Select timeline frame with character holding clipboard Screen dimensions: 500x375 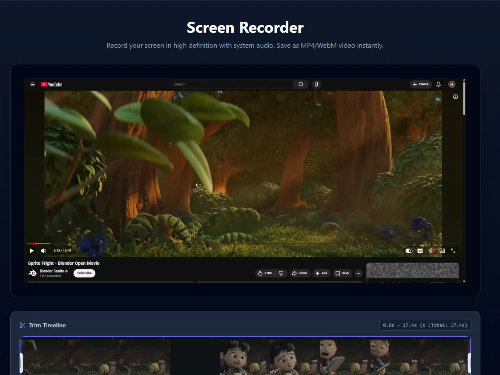[x=344, y=356]
